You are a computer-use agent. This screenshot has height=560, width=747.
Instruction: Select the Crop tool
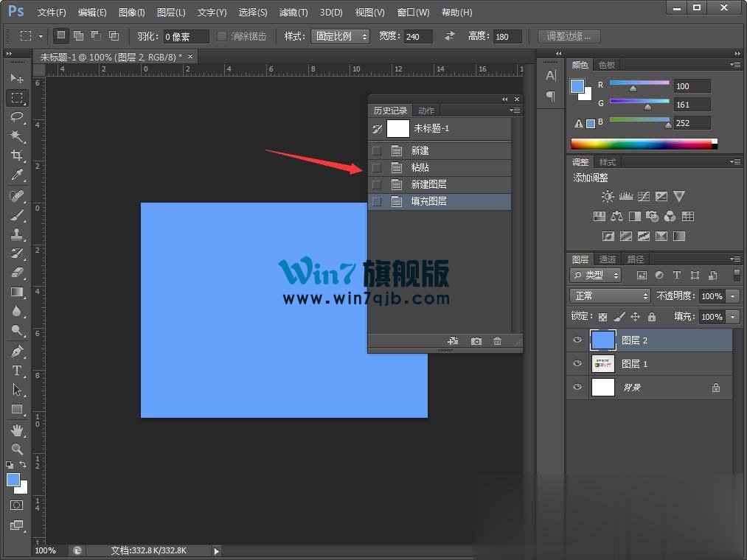click(x=17, y=155)
